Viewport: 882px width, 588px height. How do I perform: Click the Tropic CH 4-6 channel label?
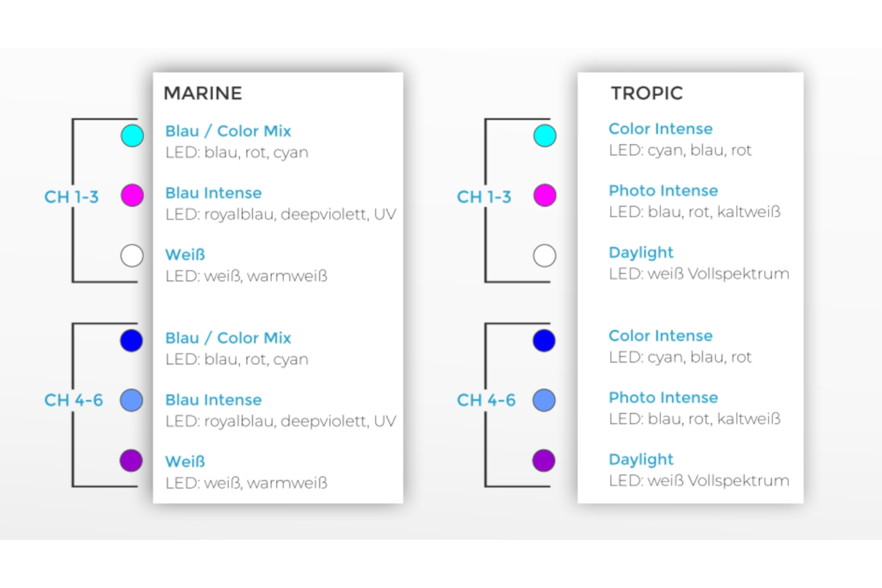pos(486,400)
